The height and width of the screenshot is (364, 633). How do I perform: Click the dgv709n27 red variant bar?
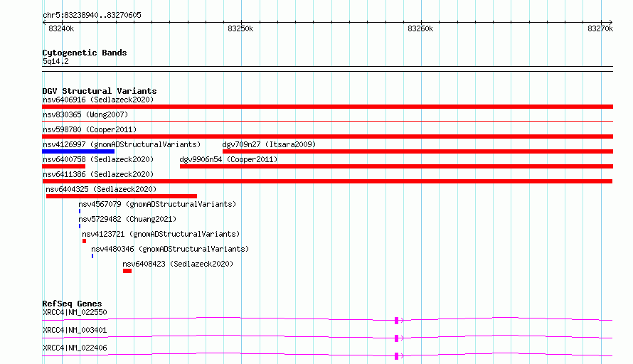pos(417,151)
